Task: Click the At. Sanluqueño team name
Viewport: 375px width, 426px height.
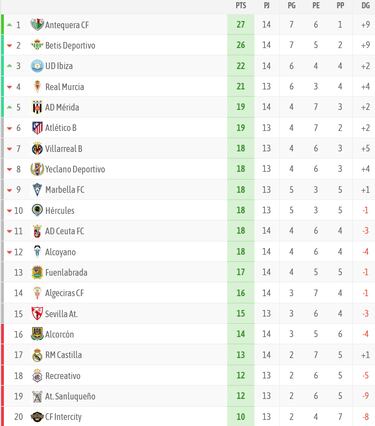Action: click(x=70, y=396)
